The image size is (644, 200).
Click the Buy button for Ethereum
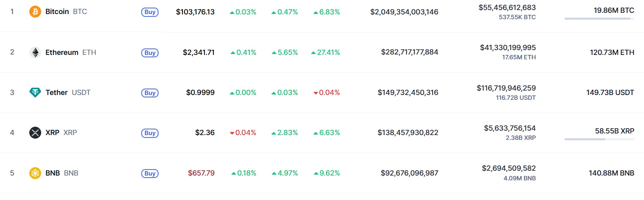click(150, 53)
